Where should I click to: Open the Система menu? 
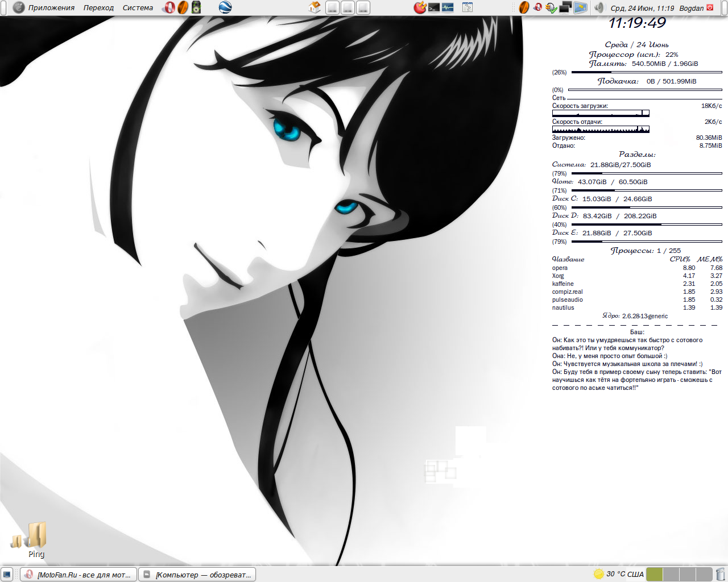coord(138,8)
